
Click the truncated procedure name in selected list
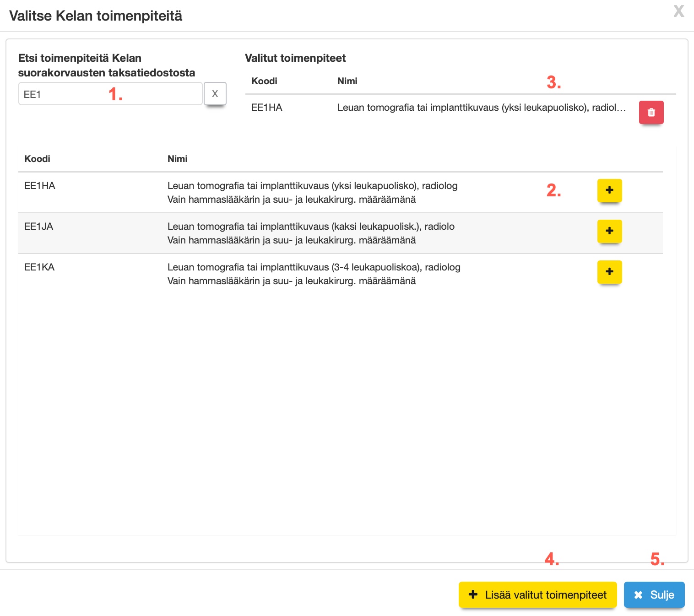pyautogui.click(x=481, y=108)
